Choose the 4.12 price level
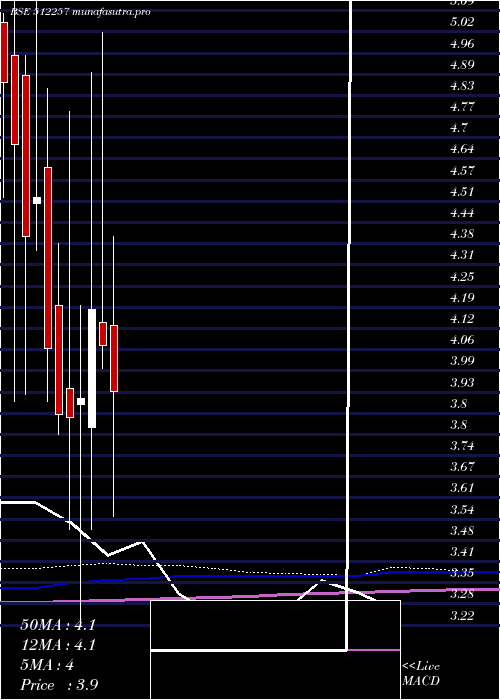 click(x=462, y=319)
